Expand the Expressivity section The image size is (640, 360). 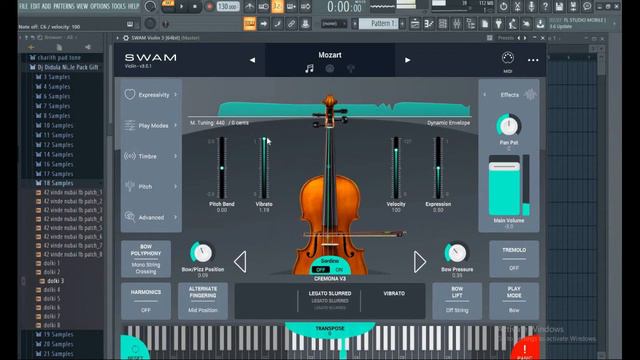(151, 95)
